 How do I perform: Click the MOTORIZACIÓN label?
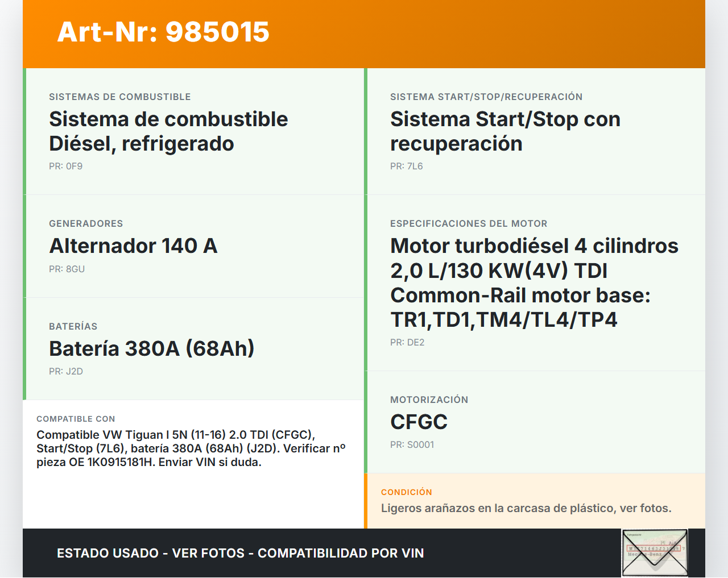pos(429,400)
